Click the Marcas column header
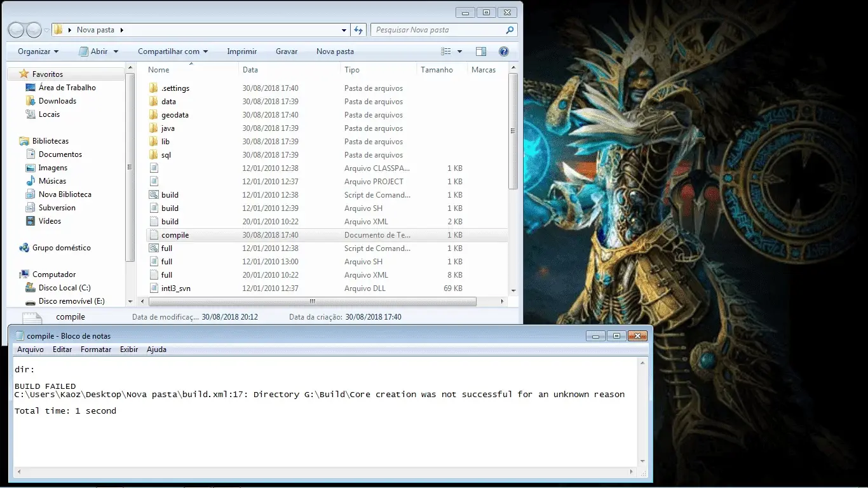The image size is (868, 488). coord(487,70)
